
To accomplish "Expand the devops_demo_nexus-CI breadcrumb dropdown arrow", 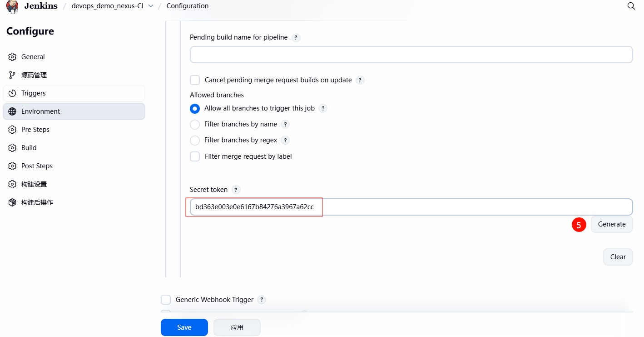I will (x=151, y=6).
